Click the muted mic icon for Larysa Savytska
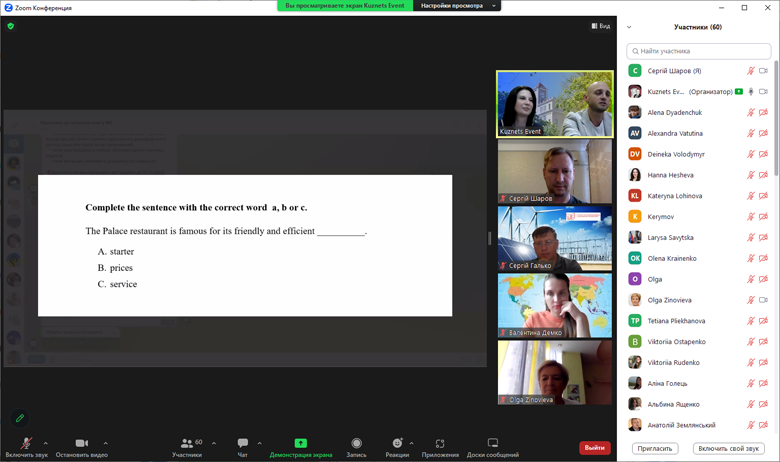 pos(751,238)
